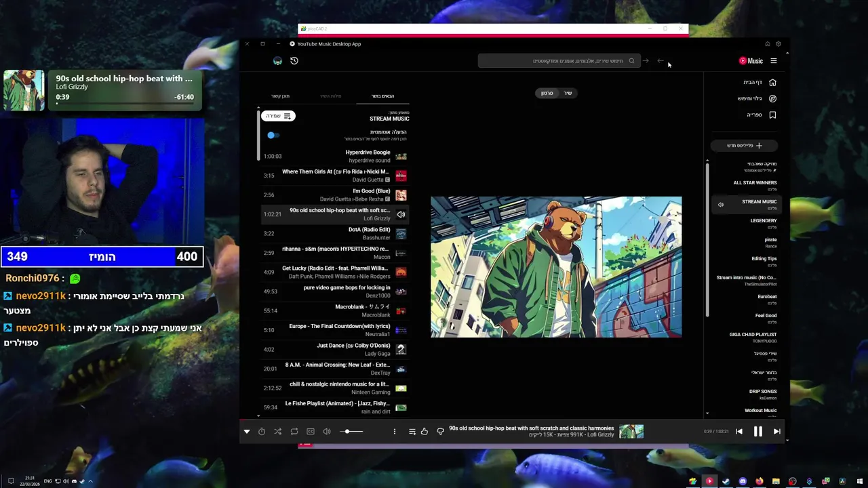
Task: Click the search songs input field
Action: (559, 61)
